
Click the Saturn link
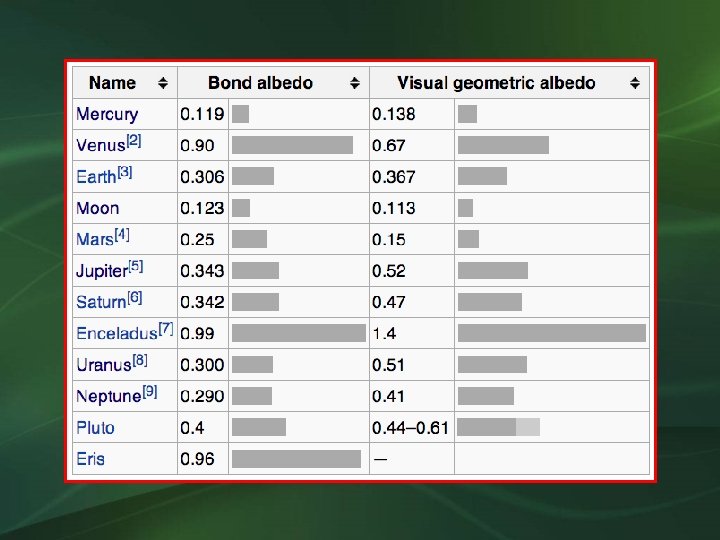101,302
